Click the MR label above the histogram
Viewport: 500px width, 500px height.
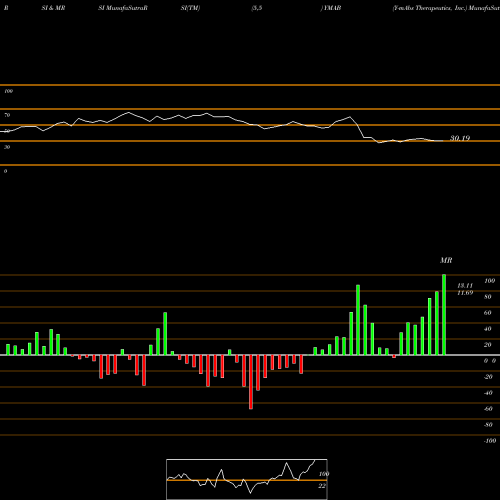pos(446,260)
